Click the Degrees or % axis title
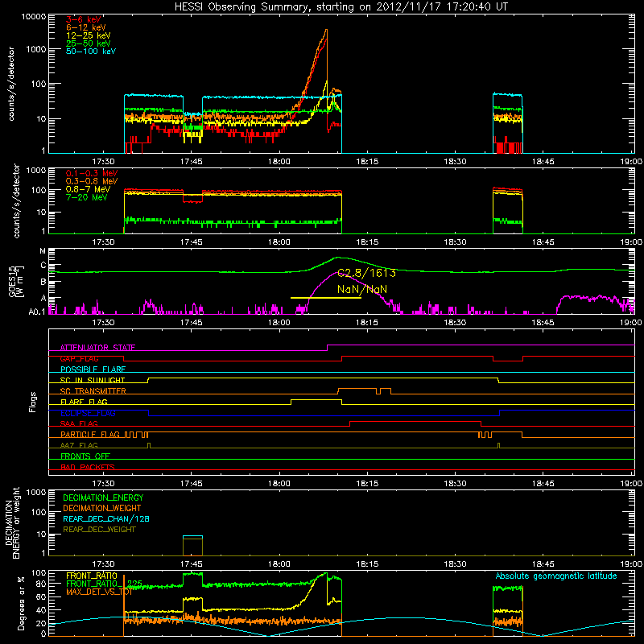This screenshot has height=644, width=644. (21, 603)
